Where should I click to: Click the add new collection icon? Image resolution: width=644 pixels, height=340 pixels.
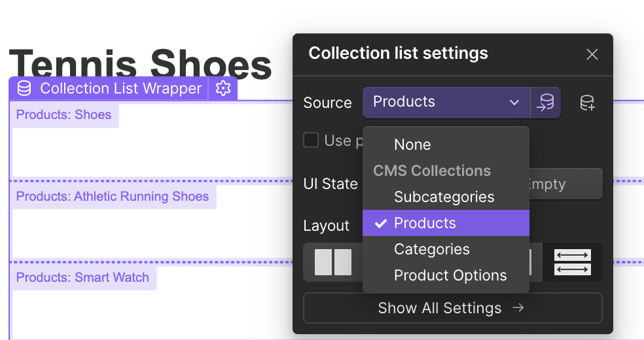pos(587,103)
